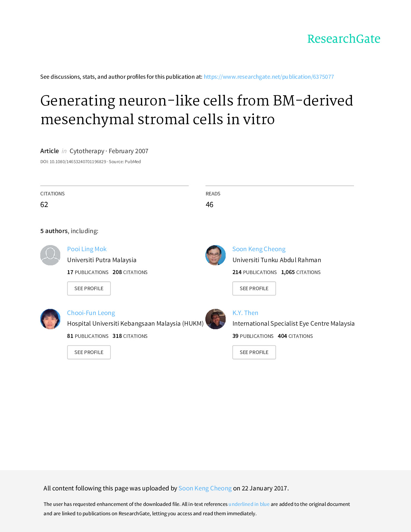Click K.Y. Then's profile photo
The width and height of the screenshot is (411, 532).
215,319
